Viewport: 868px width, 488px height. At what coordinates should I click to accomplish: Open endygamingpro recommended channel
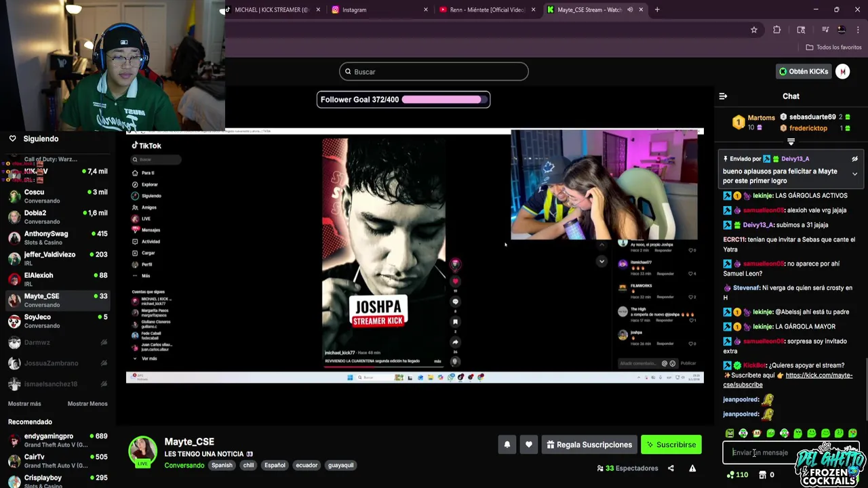[58, 440]
